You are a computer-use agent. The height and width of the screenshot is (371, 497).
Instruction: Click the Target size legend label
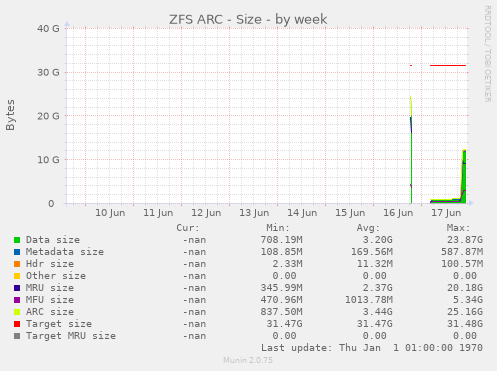click(x=59, y=324)
